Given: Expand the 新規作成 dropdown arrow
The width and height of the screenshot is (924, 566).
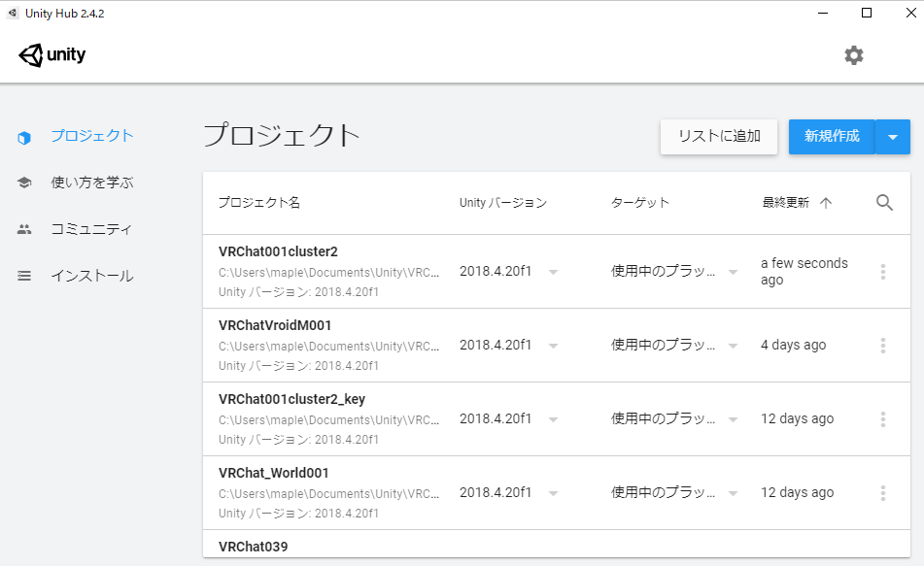Looking at the screenshot, I should [x=893, y=137].
